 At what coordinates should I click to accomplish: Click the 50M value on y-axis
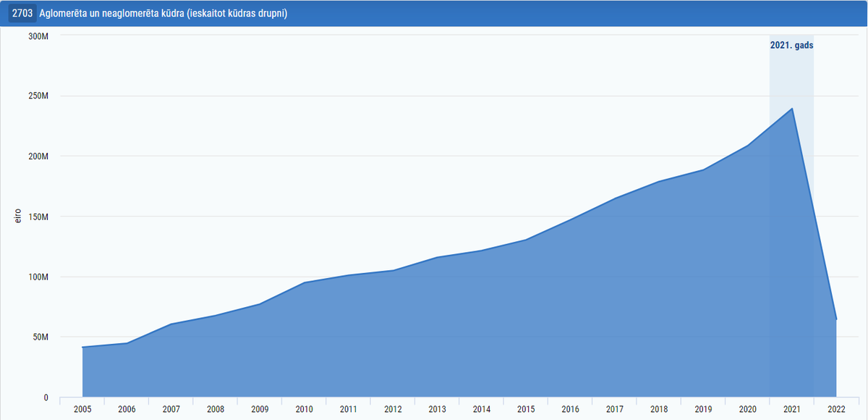click(x=41, y=337)
